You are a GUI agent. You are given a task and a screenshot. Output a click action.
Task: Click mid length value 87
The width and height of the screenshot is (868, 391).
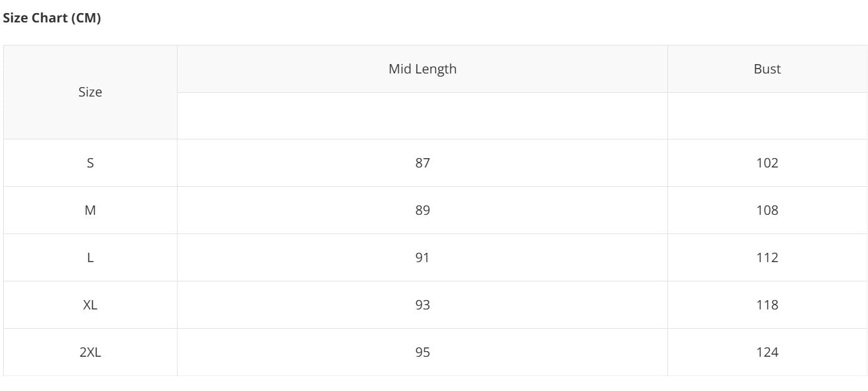click(x=422, y=163)
